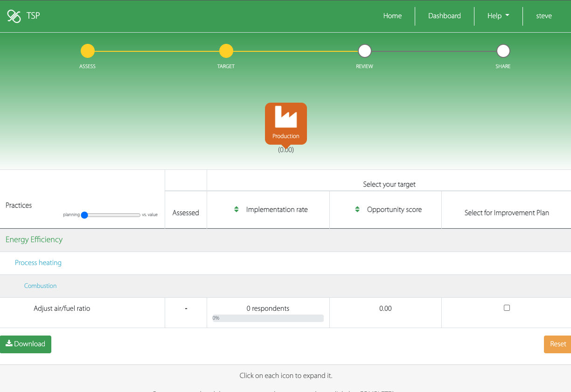This screenshot has height=392, width=571.
Task: Check Adjust air/fuel ratio improvement plan box
Action: click(507, 308)
